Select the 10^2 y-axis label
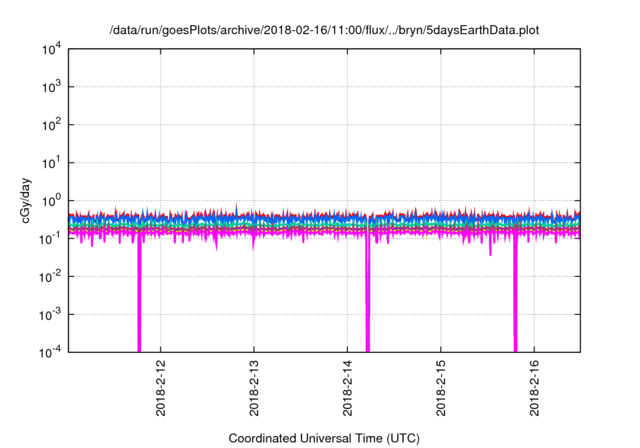Screen dimensions: 640x448 [x=52, y=125]
